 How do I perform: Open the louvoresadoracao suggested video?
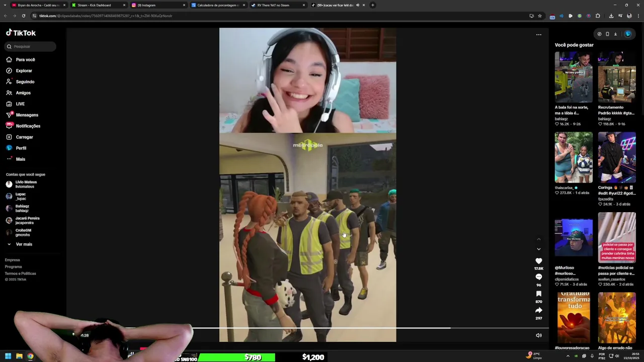click(x=574, y=318)
